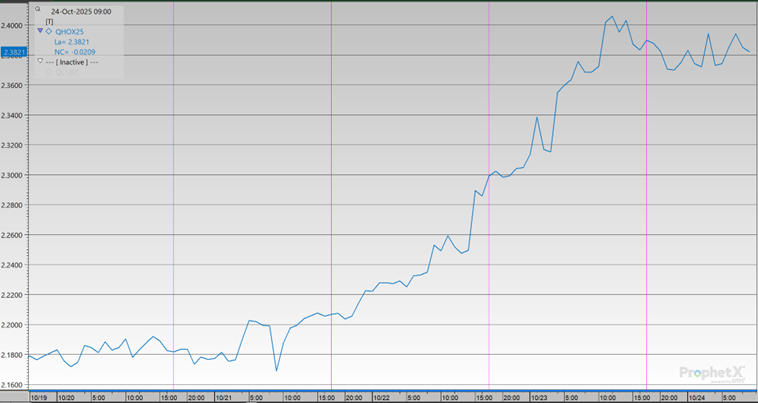Image resolution: width=758 pixels, height=403 pixels.
Task: Click the Inactive section header text
Action: tap(72, 62)
